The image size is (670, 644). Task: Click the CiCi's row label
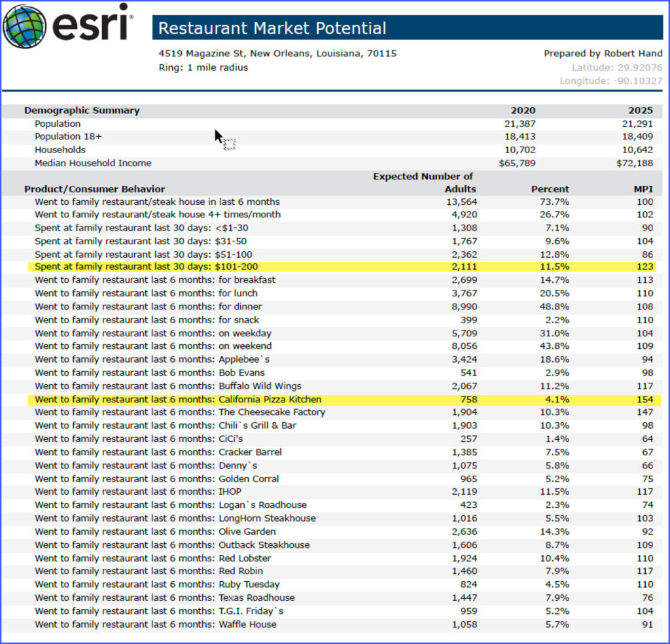(x=139, y=438)
